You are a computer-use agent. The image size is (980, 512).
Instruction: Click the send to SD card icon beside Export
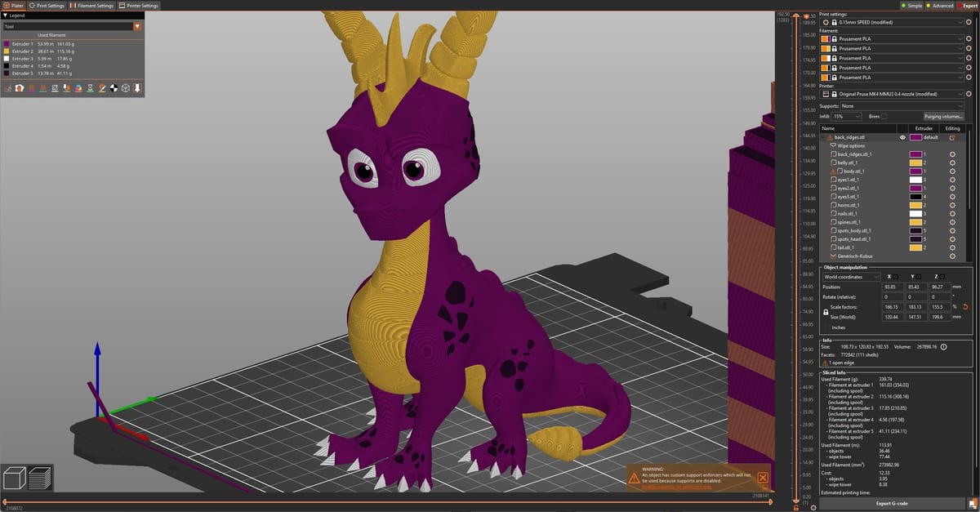[971, 503]
